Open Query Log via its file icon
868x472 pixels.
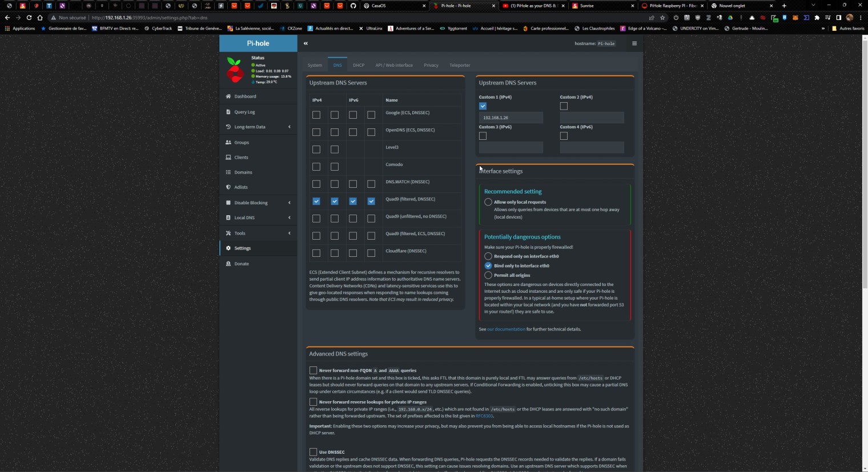228,112
